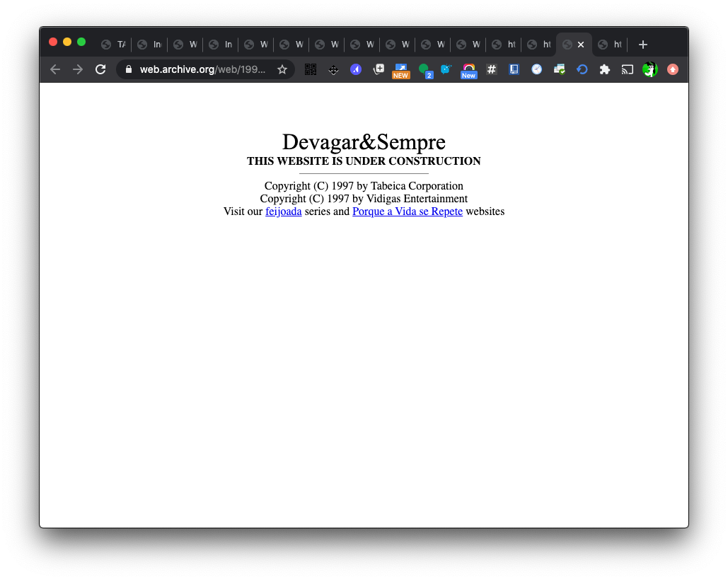Go back to the previous page
Image resolution: width=728 pixels, height=580 pixels.
pos(55,69)
